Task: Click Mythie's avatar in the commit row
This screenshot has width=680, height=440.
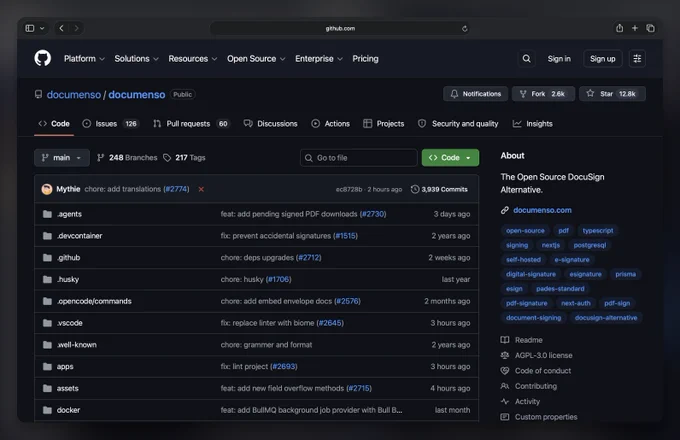Action: pyautogui.click(x=47, y=189)
